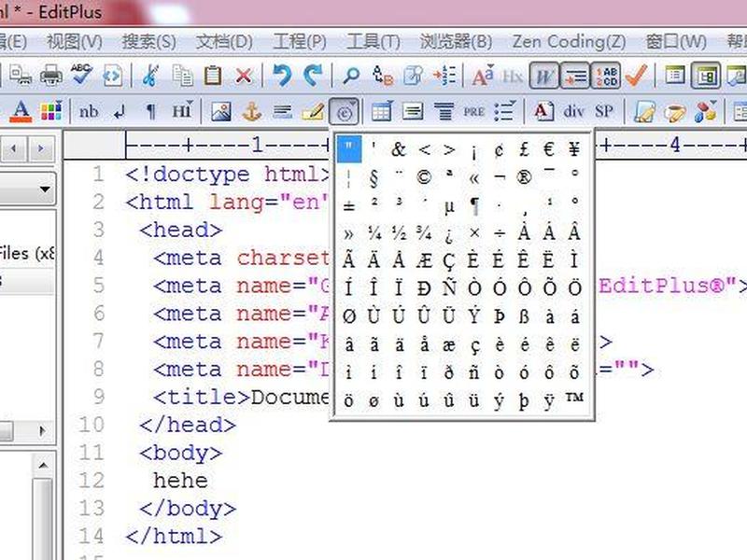Viewport: 747px width, 560px height.
Task: Insert an image with the picture icon
Action: pyautogui.click(x=221, y=112)
